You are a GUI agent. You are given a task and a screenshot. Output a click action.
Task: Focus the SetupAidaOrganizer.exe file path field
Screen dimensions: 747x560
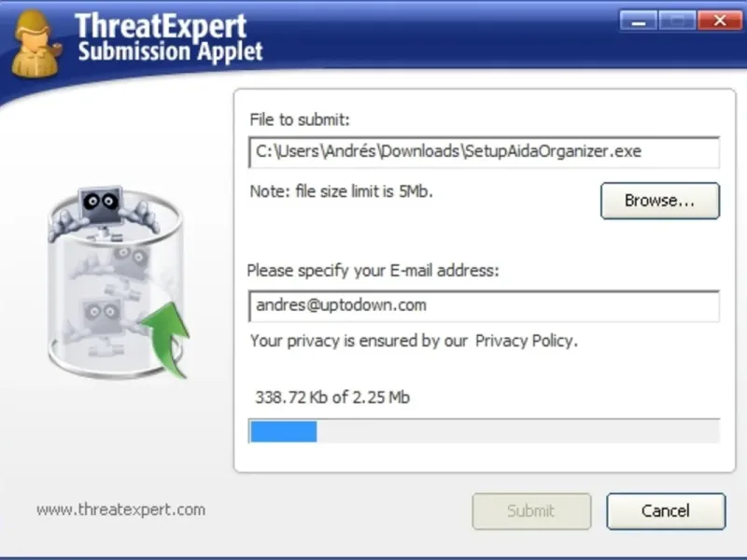(484, 152)
